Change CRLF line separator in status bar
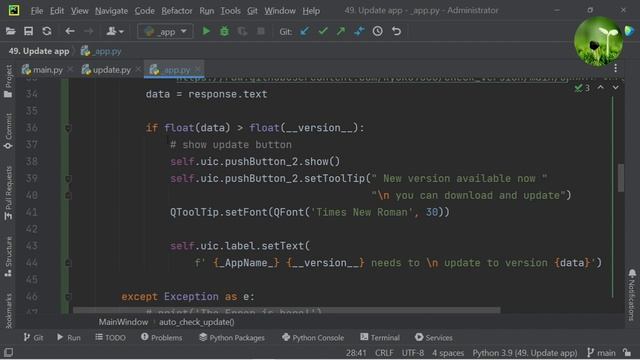 (x=384, y=353)
